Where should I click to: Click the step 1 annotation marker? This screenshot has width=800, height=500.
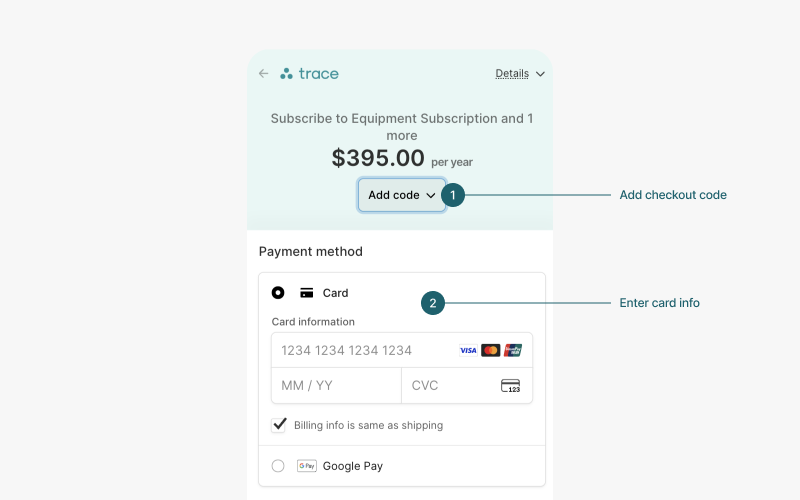(453, 195)
